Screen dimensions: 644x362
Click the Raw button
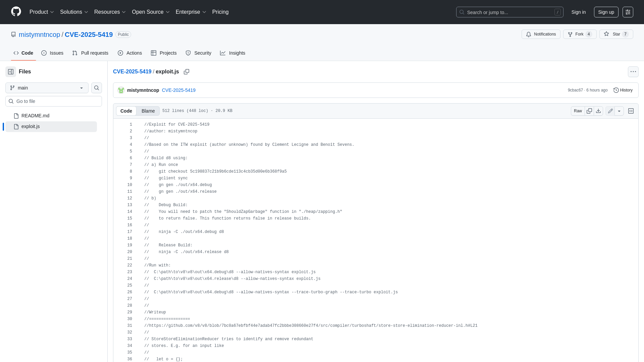[578, 111]
